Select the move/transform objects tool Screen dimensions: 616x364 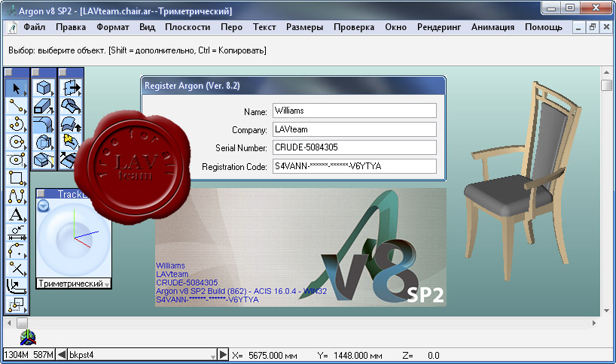[17, 305]
